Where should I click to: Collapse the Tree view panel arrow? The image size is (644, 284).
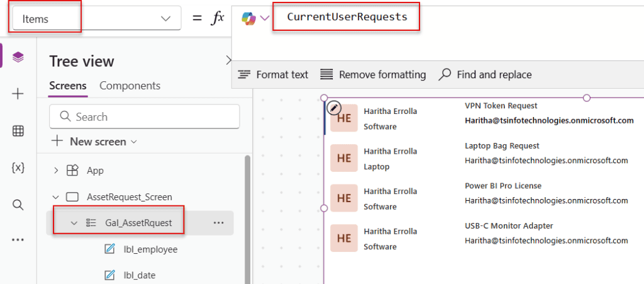click(229, 61)
